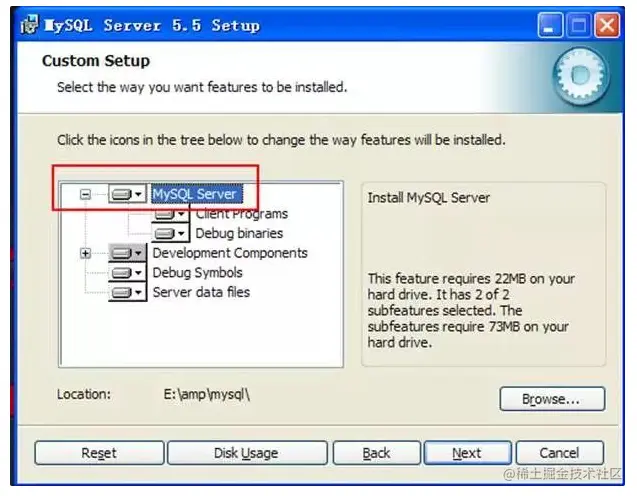Screen dimensions: 637x496
Task: Maximize the MySQL Server Setup window
Action: [x=578, y=25]
